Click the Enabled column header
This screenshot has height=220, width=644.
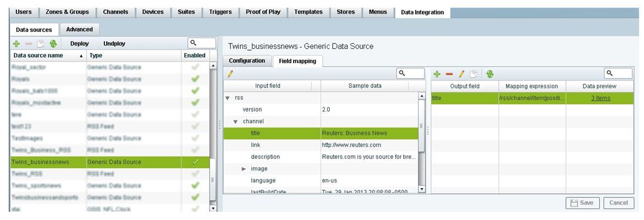(195, 56)
